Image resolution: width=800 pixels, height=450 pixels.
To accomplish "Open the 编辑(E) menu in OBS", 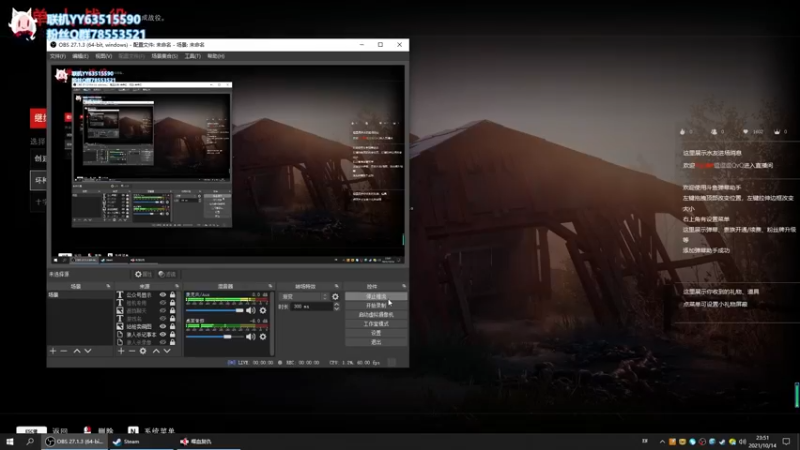I will [80, 56].
